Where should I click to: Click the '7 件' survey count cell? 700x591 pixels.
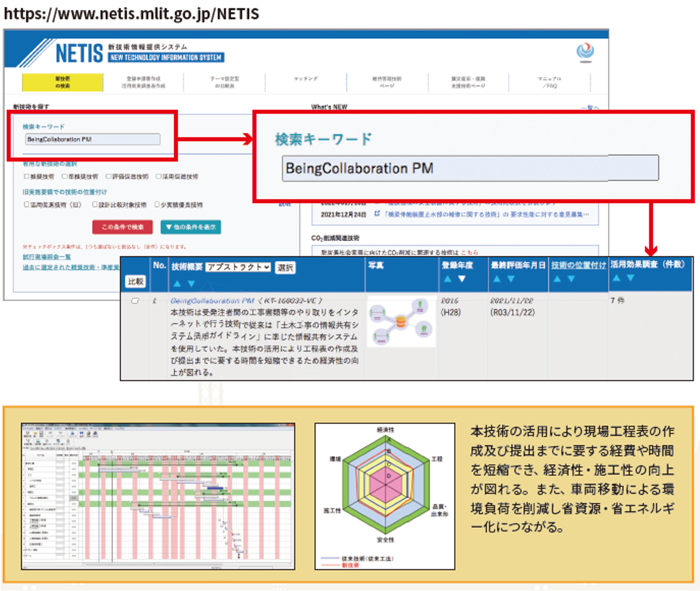pyautogui.click(x=617, y=300)
